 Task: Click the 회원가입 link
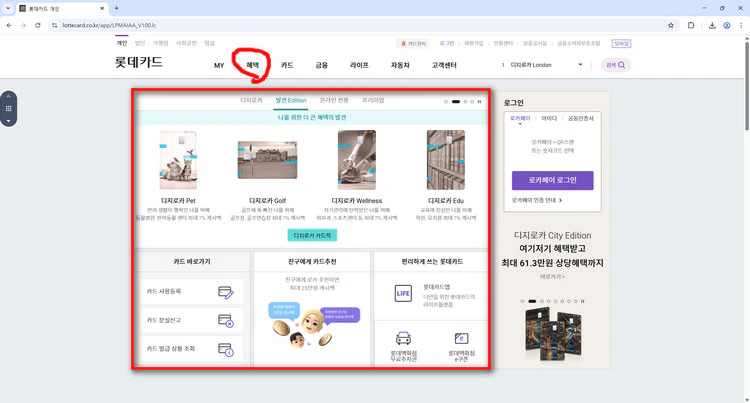(474, 44)
